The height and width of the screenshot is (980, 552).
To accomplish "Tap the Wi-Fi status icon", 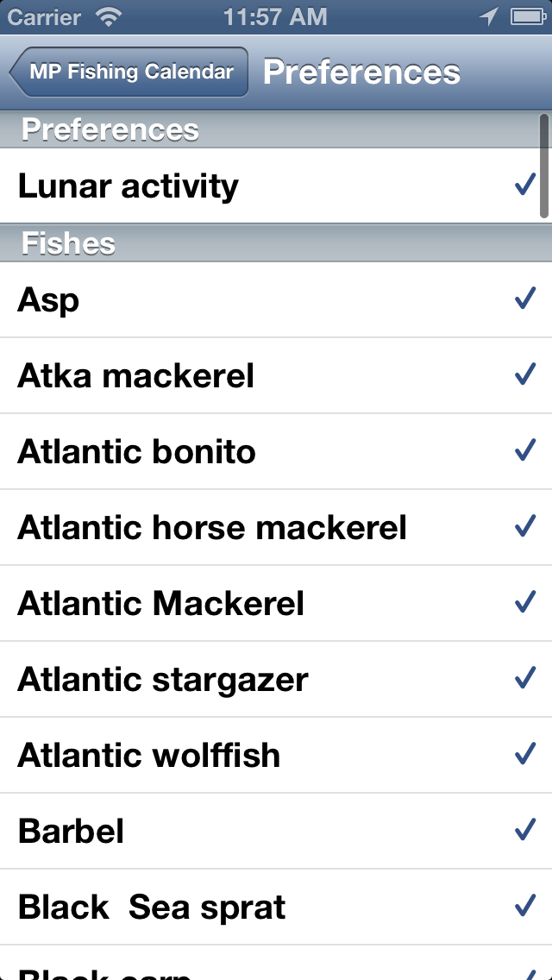I will (x=110, y=17).
